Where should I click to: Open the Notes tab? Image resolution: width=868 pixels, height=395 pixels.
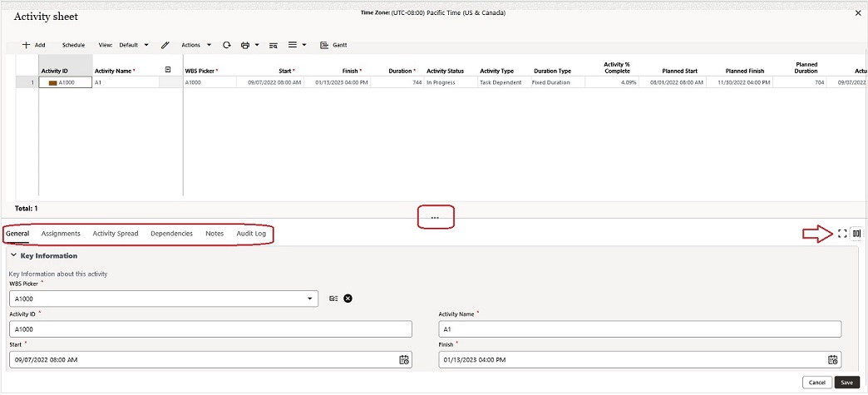point(215,234)
